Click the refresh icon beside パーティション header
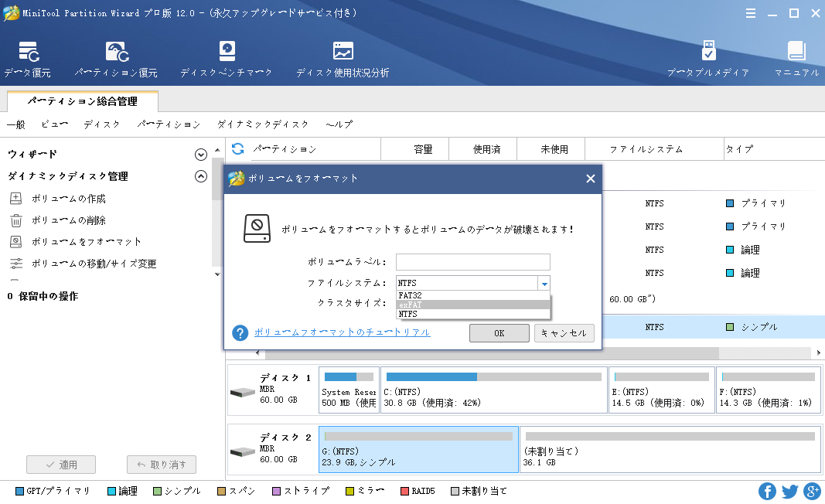The image size is (825, 504). pos(238,149)
